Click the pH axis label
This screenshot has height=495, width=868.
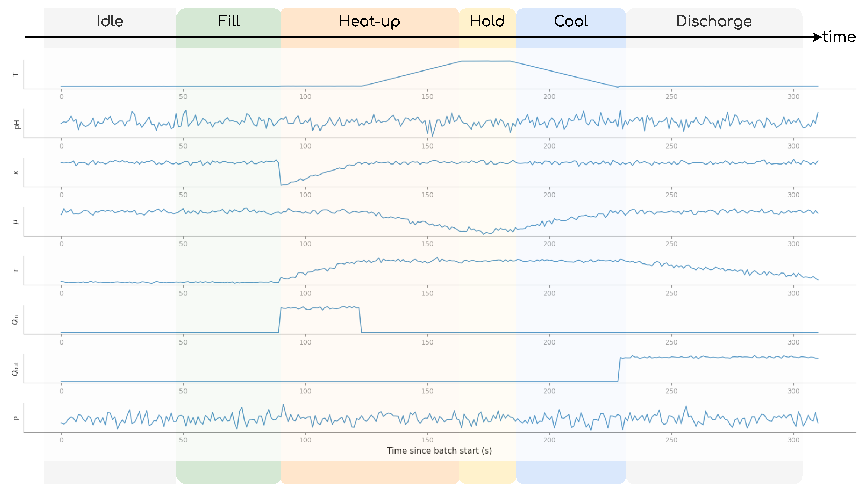pyautogui.click(x=16, y=124)
